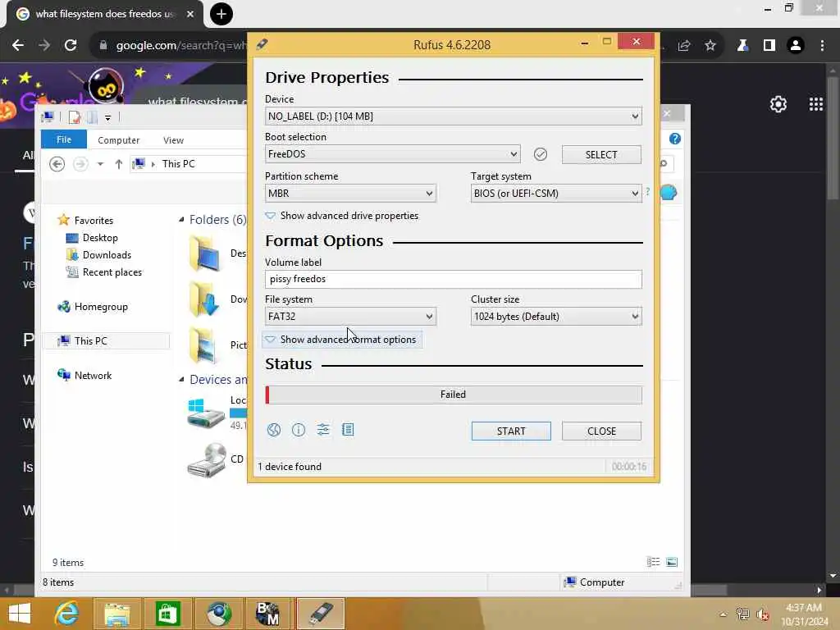Click into the Volume label field
840x630 pixels.
pos(453,279)
